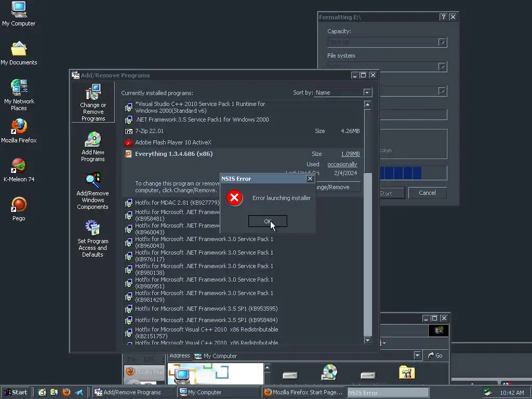The height and width of the screenshot is (399, 532).
Task: Close the NSIS Error dialog
Action: pos(310,179)
